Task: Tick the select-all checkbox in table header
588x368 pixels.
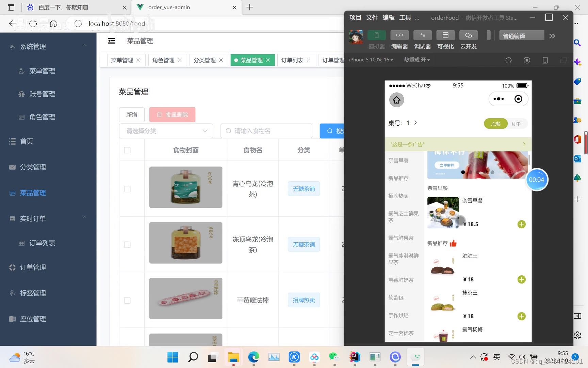Action: click(127, 150)
